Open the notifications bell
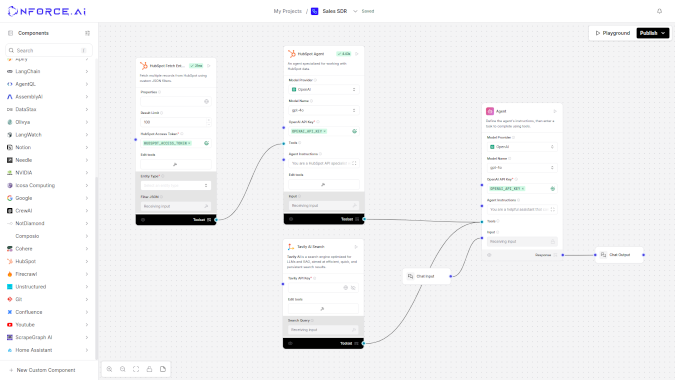Screen dimensions: 675x380 click(x=659, y=11)
